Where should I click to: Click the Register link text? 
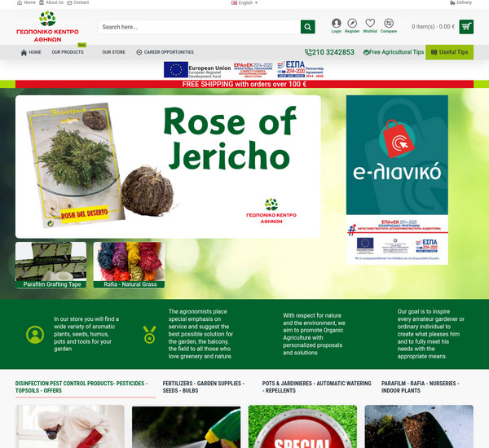click(x=352, y=31)
